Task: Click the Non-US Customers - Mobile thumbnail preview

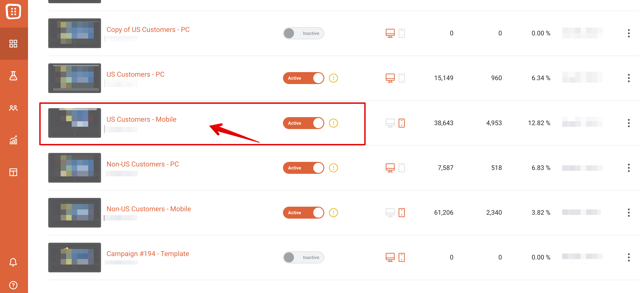Action: pos(74,212)
